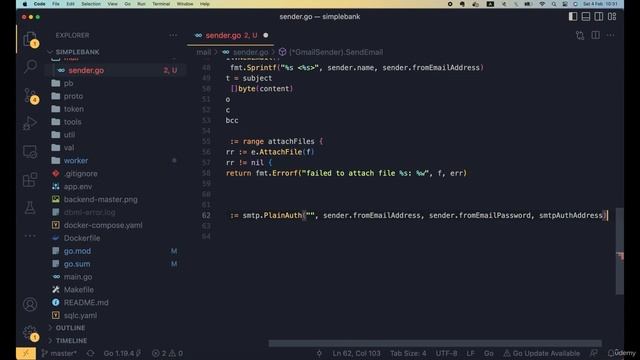Click the editor horizontal scrollbar
The image size is (640, 360).
[x=435, y=344]
